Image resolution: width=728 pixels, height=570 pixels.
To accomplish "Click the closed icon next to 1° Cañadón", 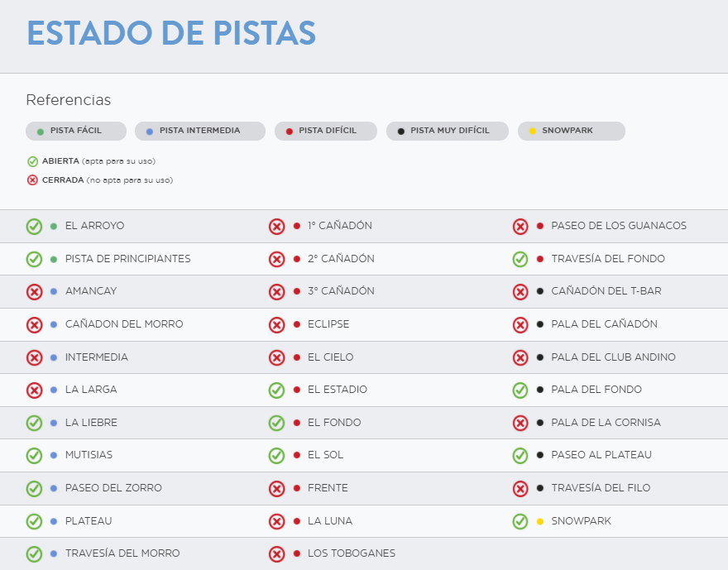I will point(277,226).
